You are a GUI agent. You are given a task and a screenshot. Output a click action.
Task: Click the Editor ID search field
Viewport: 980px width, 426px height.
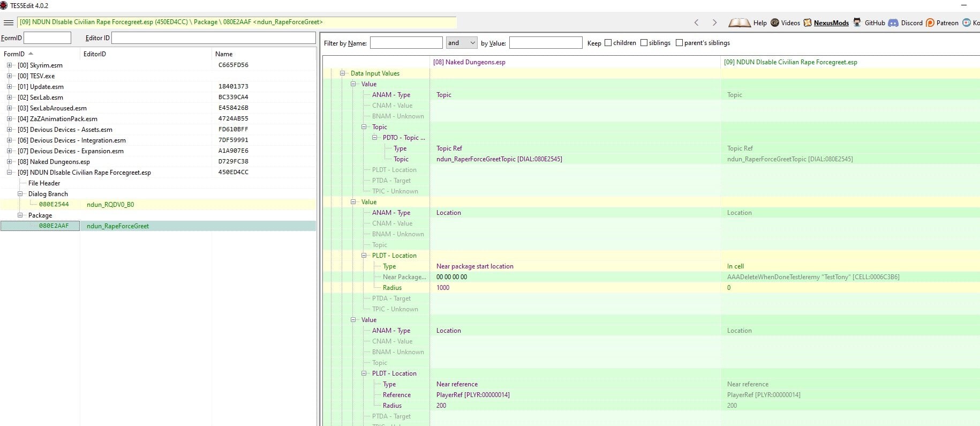point(213,38)
